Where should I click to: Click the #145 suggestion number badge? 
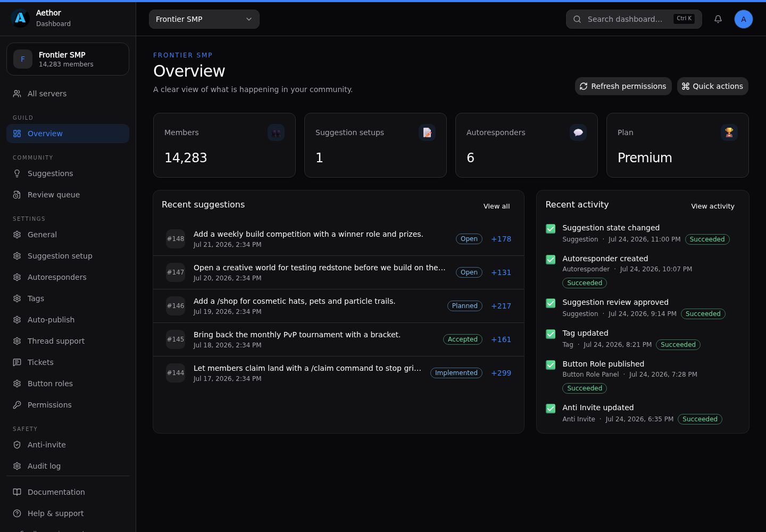[x=176, y=339]
